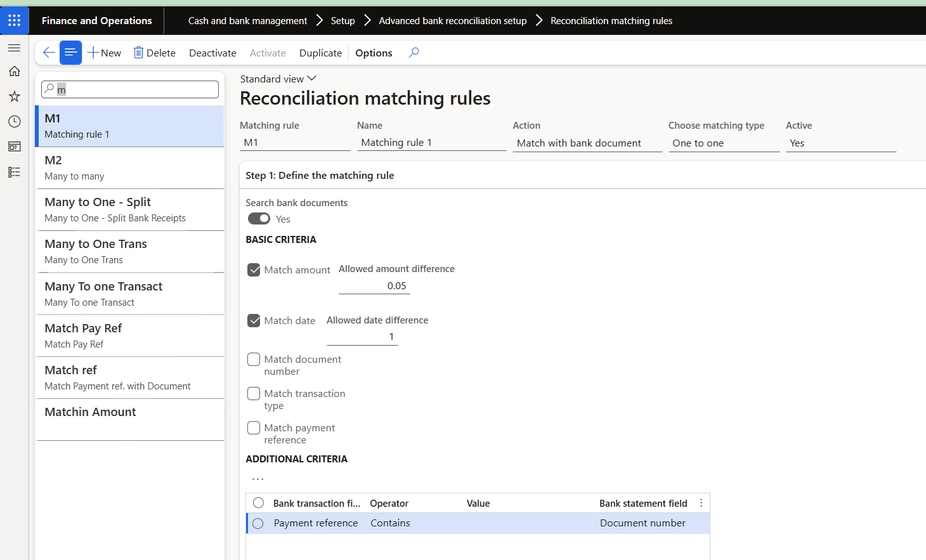Open Modules list icon in sidebar
Image resolution: width=926 pixels, height=560 pixels.
pos(15,172)
